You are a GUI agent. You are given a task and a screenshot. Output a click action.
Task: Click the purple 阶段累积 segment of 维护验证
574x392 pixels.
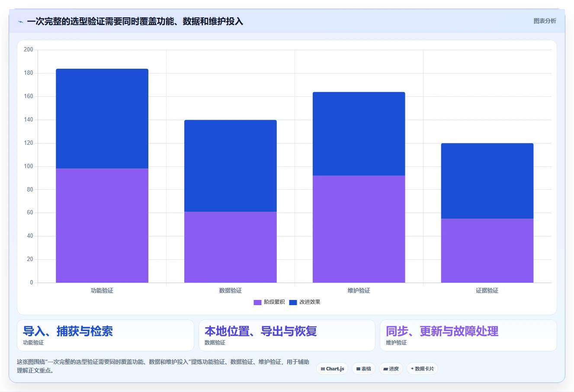click(359, 229)
